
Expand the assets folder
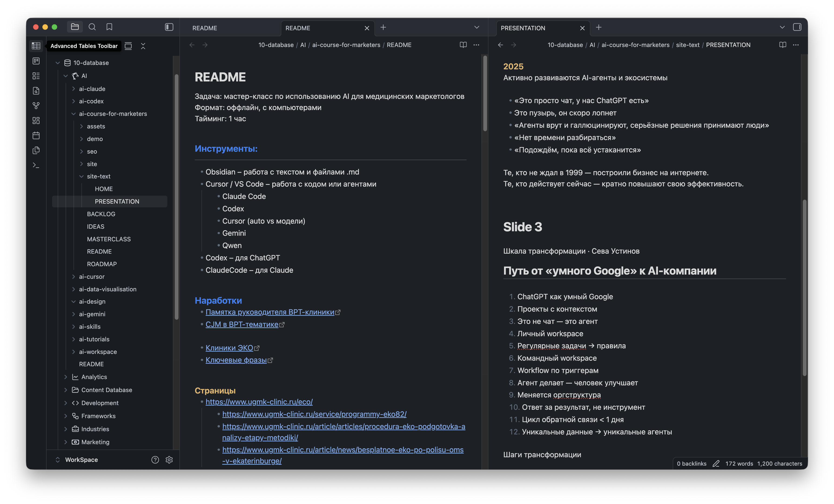click(81, 126)
